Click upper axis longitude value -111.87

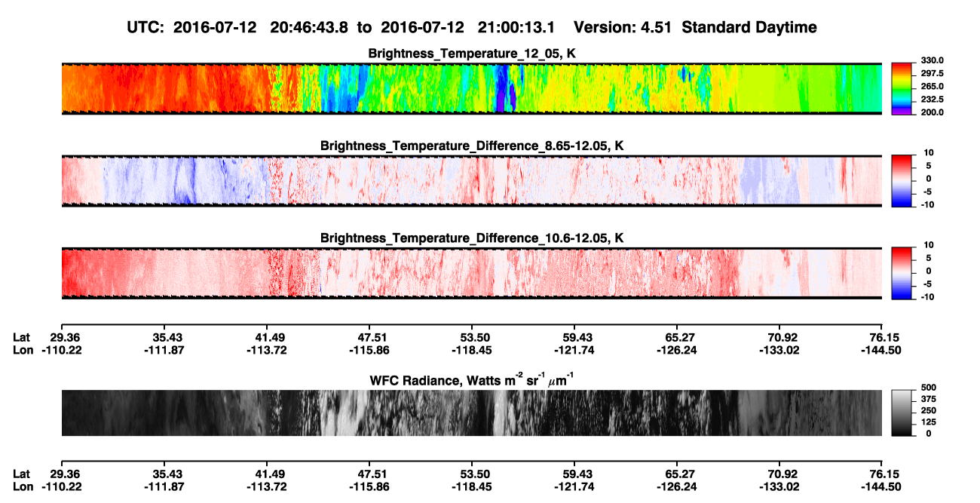pos(164,350)
